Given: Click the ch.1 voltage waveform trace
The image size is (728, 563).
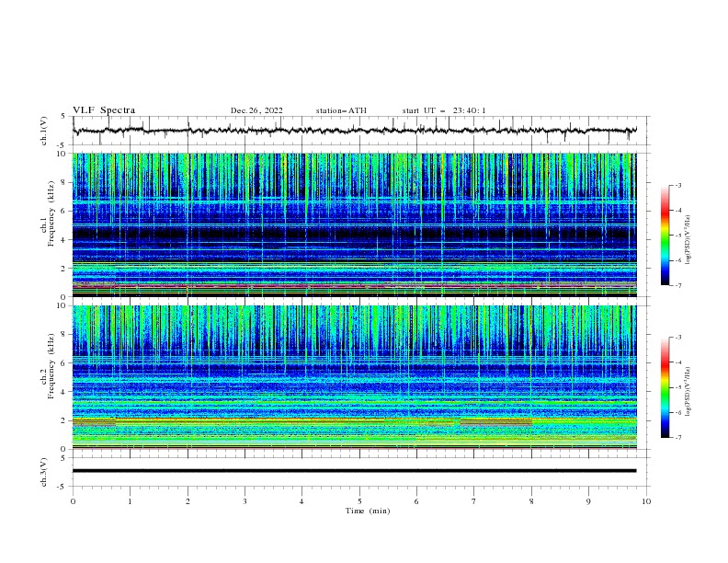Looking at the screenshot, I should [x=355, y=131].
